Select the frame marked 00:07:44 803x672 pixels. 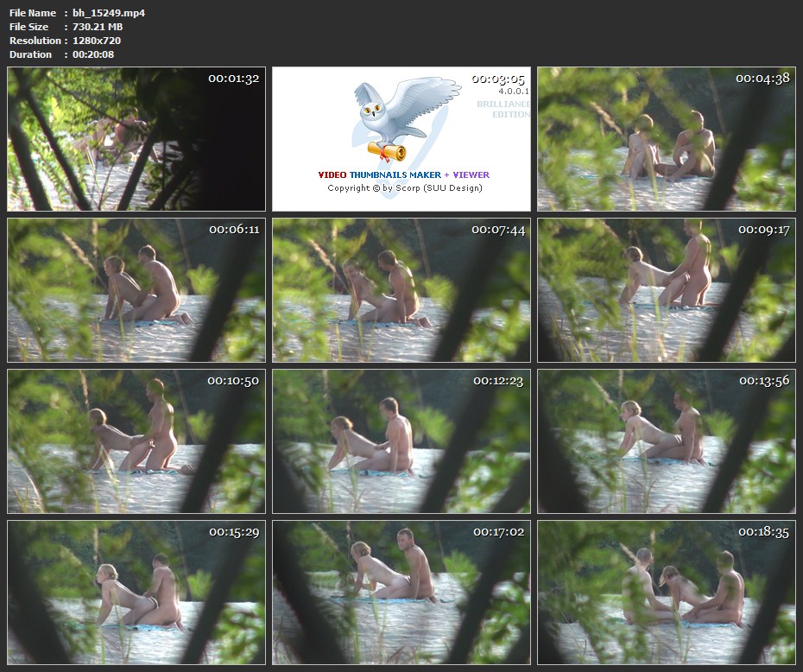point(401,290)
